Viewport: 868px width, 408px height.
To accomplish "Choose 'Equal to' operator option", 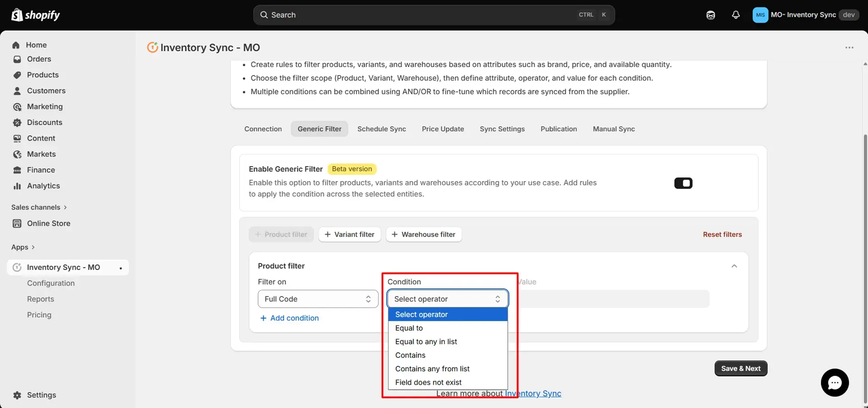I will click(x=448, y=328).
